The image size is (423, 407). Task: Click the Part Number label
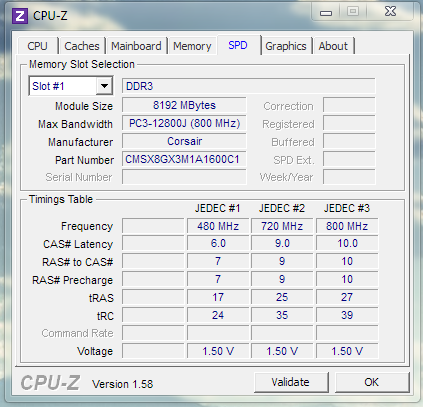[84, 160]
